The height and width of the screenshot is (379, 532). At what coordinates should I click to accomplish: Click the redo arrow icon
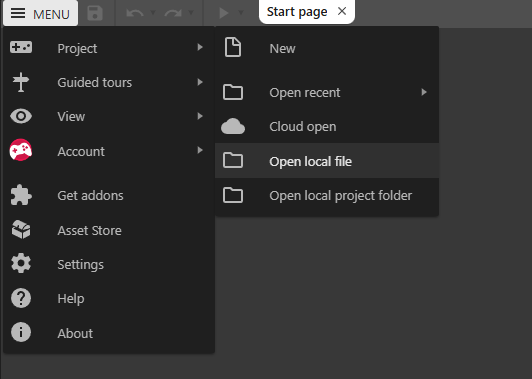tap(173, 13)
